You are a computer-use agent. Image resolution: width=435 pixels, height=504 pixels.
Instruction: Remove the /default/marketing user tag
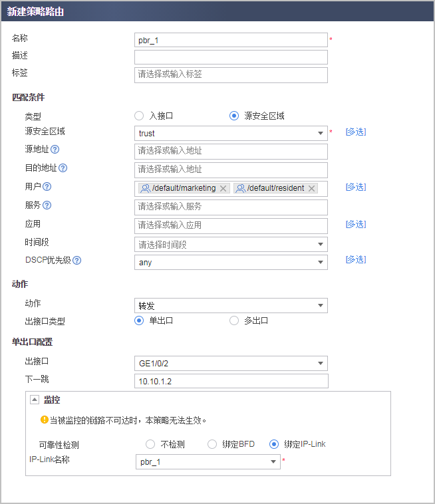click(x=223, y=189)
